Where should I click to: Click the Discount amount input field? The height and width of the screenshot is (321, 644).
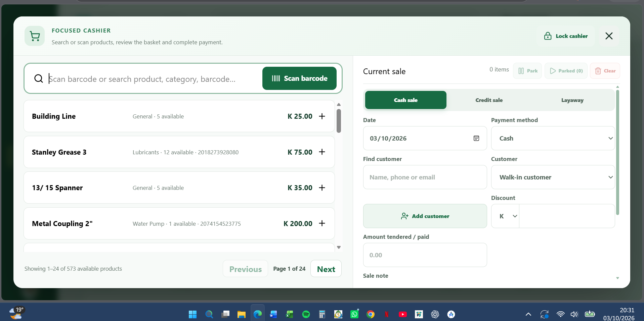coord(567,216)
